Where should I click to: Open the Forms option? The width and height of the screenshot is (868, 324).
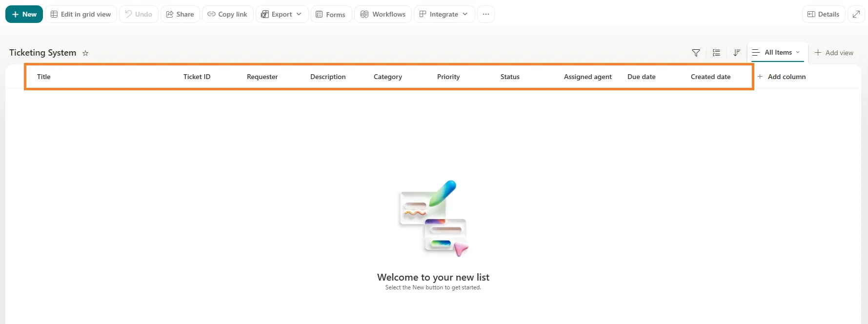[331, 14]
